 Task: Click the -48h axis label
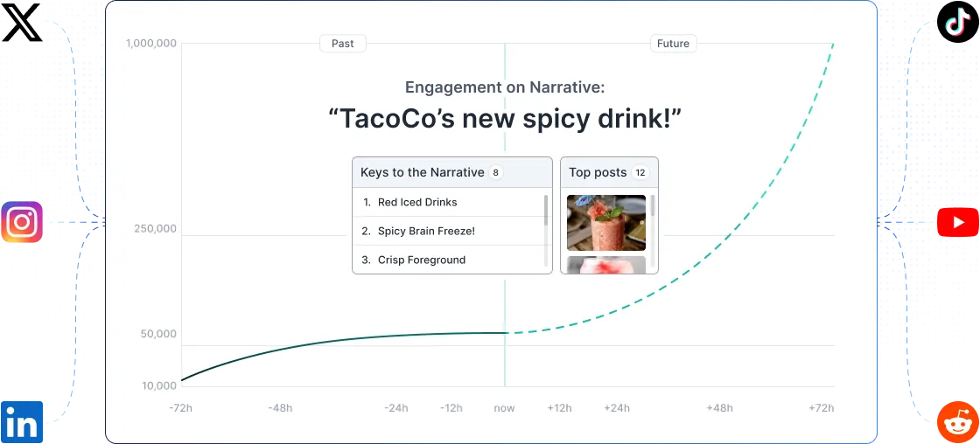pos(280,408)
